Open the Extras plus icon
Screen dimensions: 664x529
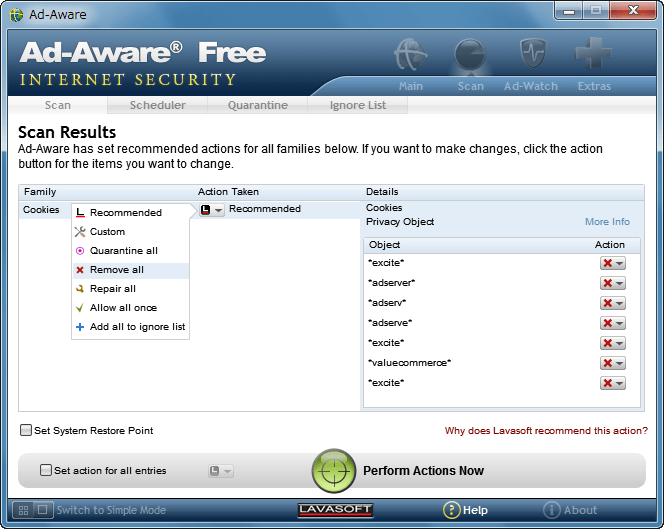[x=593, y=53]
